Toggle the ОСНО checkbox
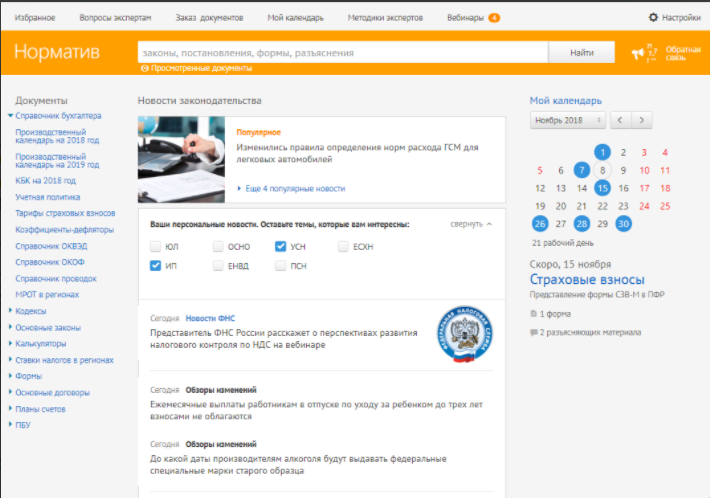Image resolution: width=710 pixels, height=498 pixels. [x=218, y=246]
